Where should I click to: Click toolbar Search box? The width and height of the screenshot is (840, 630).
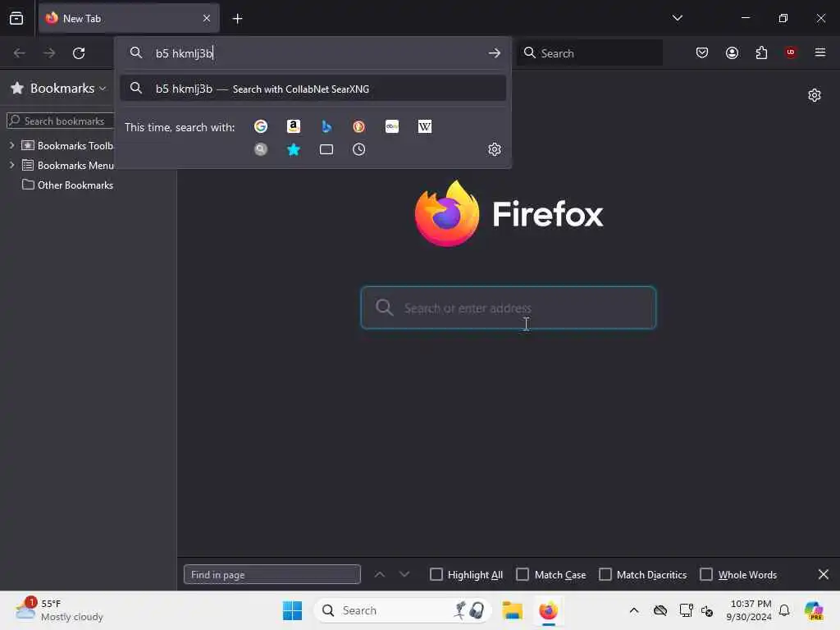590,53
